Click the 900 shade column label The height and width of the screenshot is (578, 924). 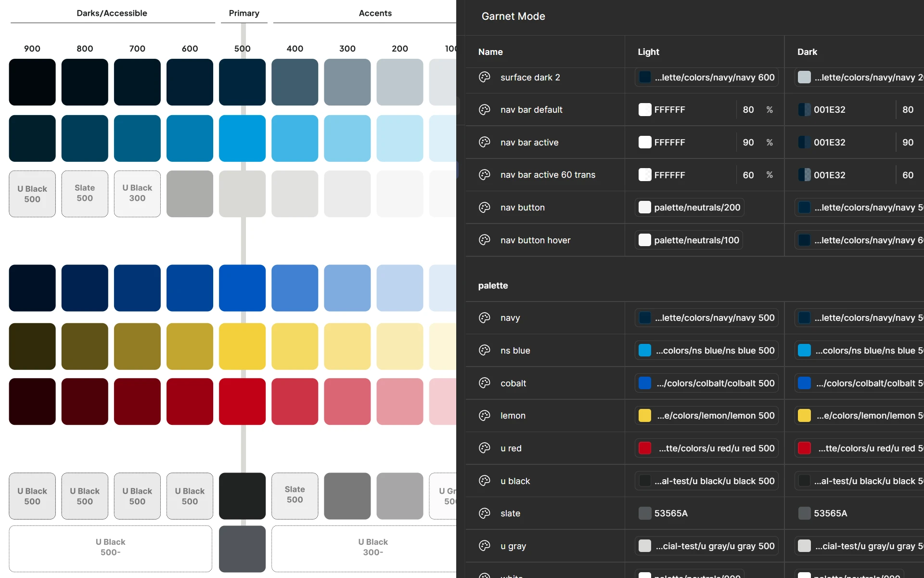point(32,49)
